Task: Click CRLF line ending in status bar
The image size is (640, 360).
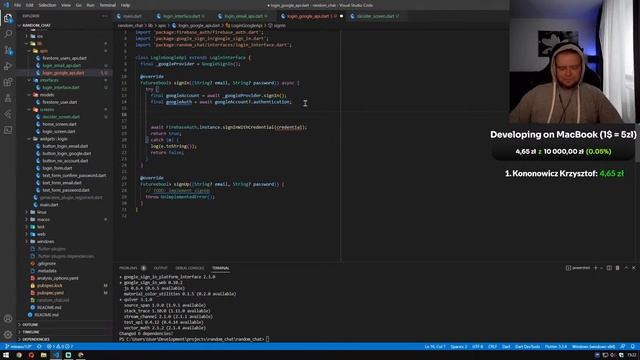Action: click(x=493, y=347)
